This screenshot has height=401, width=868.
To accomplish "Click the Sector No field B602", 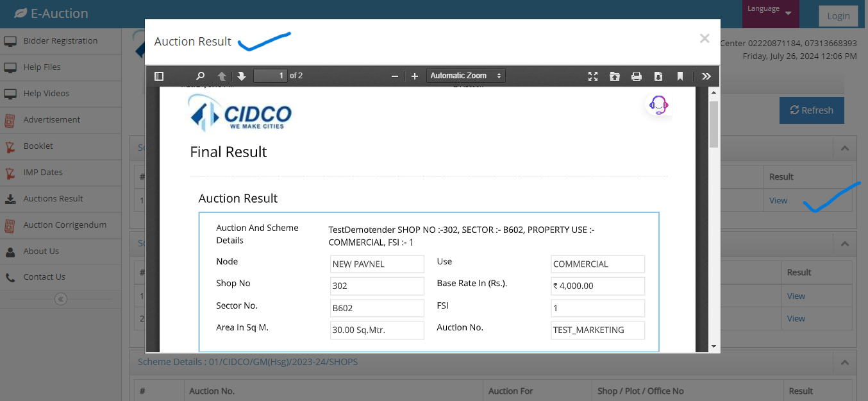I will [x=377, y=308].
